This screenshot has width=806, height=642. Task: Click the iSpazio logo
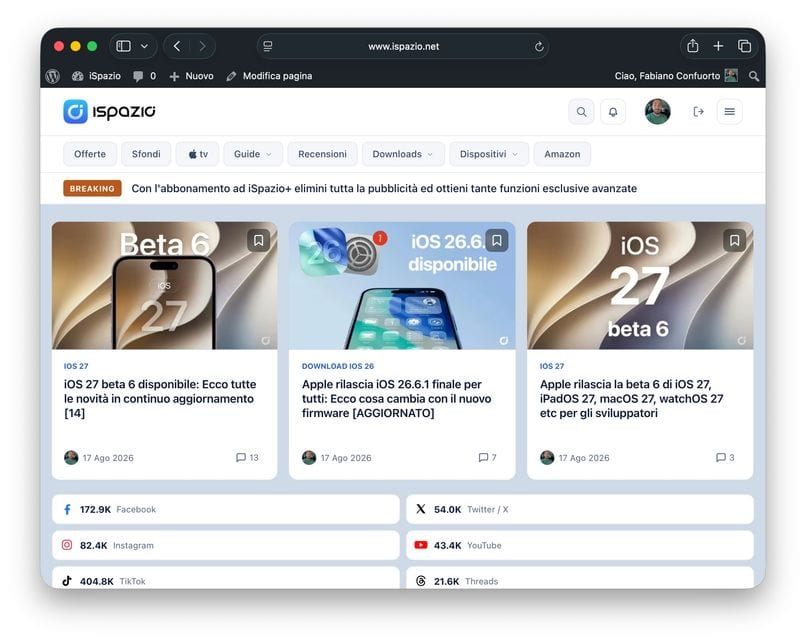click(109, 112)
